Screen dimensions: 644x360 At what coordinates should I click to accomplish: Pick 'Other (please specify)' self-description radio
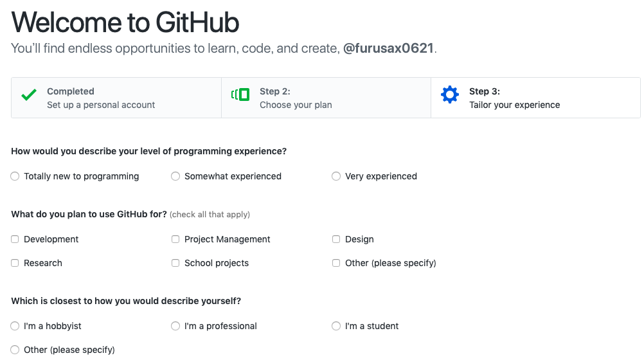(15, 350)
